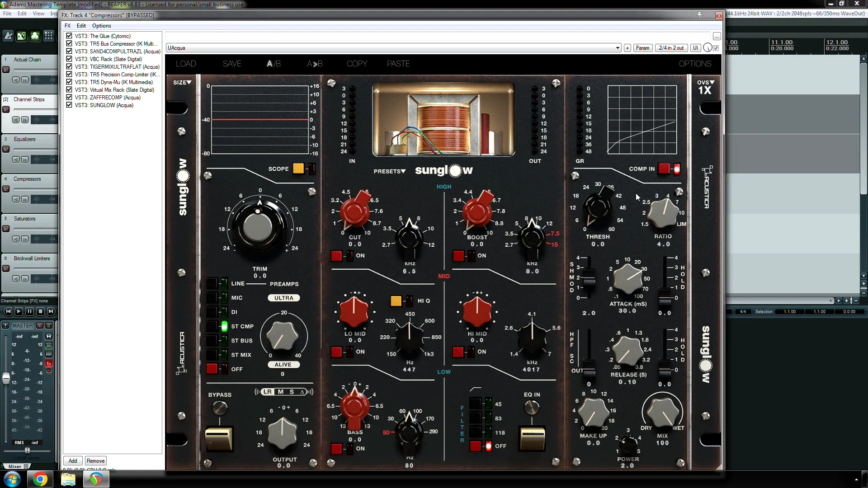Image resolution: width=868 pixels, height=488 pixels.
Task: Click the Stop transport button
Action: coord(40,311)
